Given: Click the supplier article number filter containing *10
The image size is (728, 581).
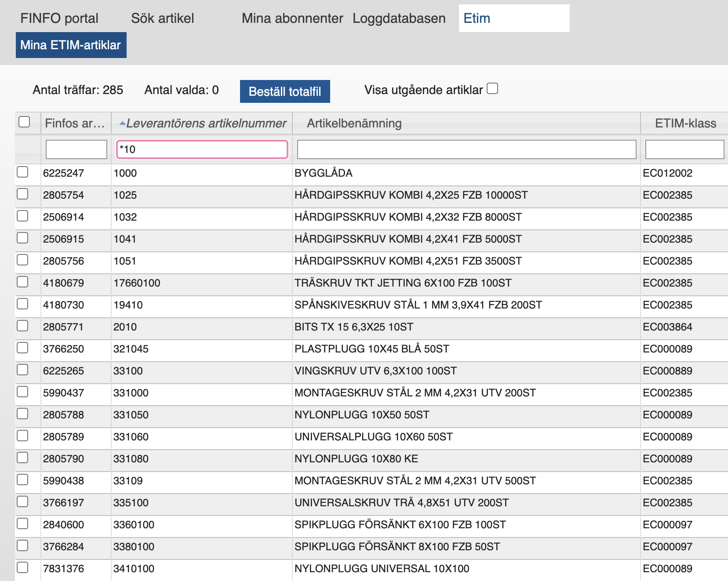Looking at the screenshot, I should (202, 149).
